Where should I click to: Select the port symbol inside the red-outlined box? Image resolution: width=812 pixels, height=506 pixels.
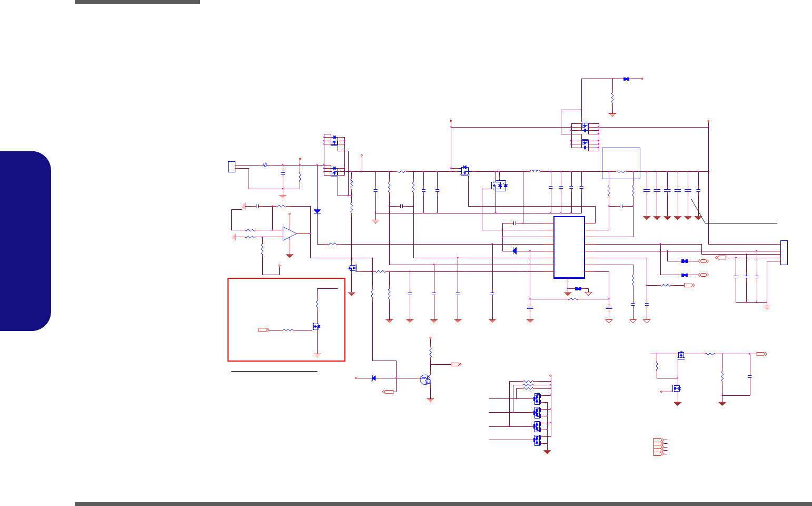point(263,330)
